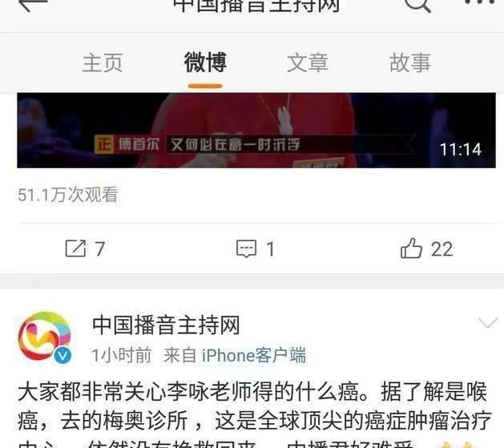Viewport: 504px width, 448px height.
Task: Open the search magnifier icon
Action: (417, 5)
